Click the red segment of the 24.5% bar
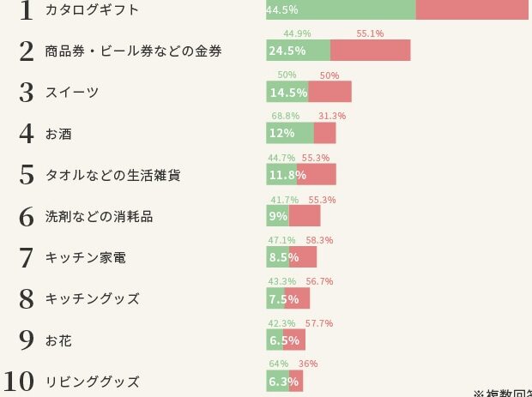 click(370, 51)
